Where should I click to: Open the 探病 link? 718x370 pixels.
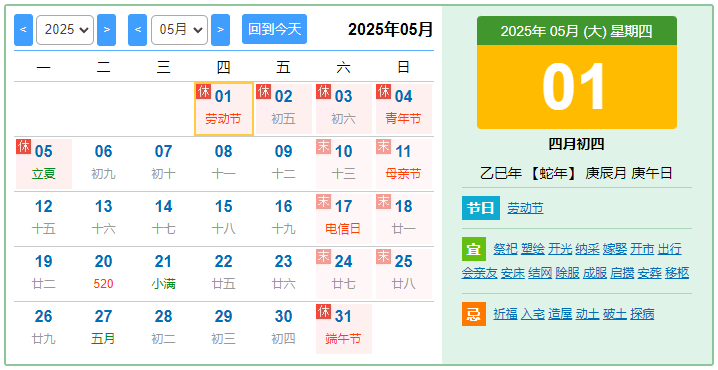tap(642, 314)
